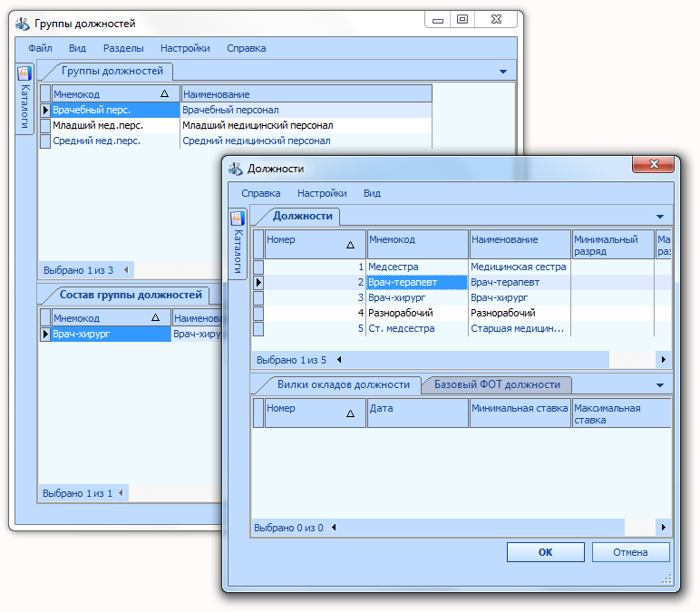
Task: Select the Состав группы должностей tab
Action: (131, 295)
